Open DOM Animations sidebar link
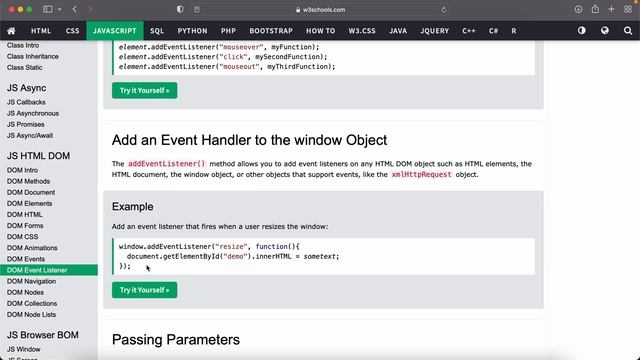 tap(32, 247)
